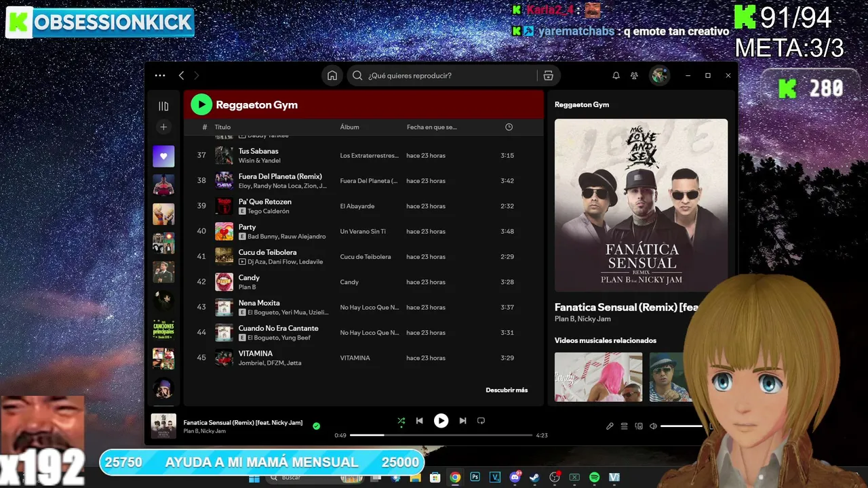This screenshot has width=868, height=488.
Task: Sort tracks by duration clock icon
Action: (509, 127)
